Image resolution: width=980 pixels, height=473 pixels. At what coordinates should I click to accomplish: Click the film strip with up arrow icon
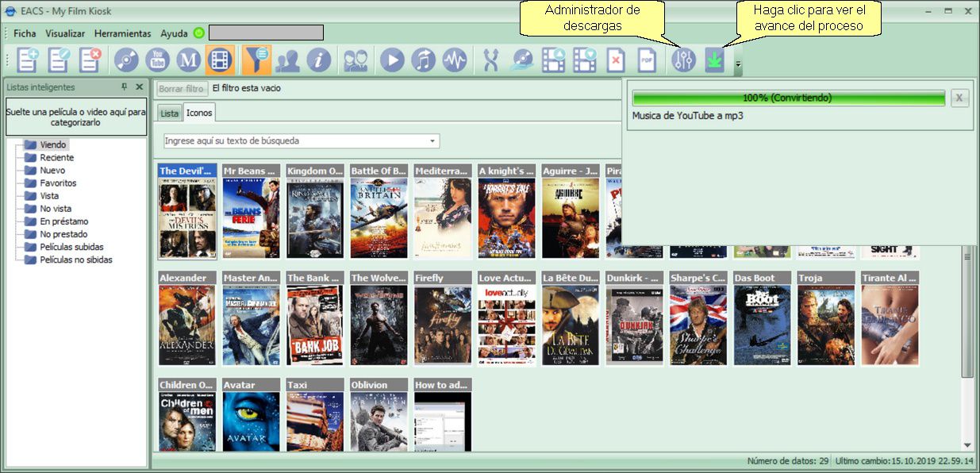tap(553, 60)
